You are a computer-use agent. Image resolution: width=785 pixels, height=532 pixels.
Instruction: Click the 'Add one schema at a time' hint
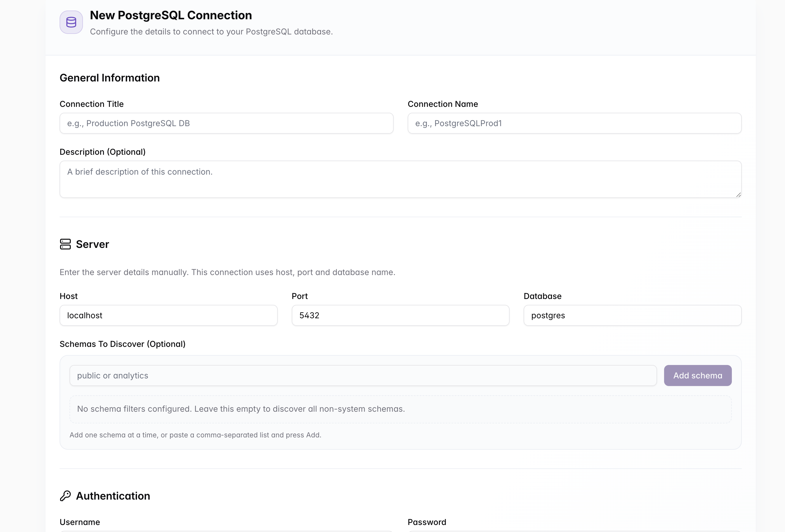195,435
